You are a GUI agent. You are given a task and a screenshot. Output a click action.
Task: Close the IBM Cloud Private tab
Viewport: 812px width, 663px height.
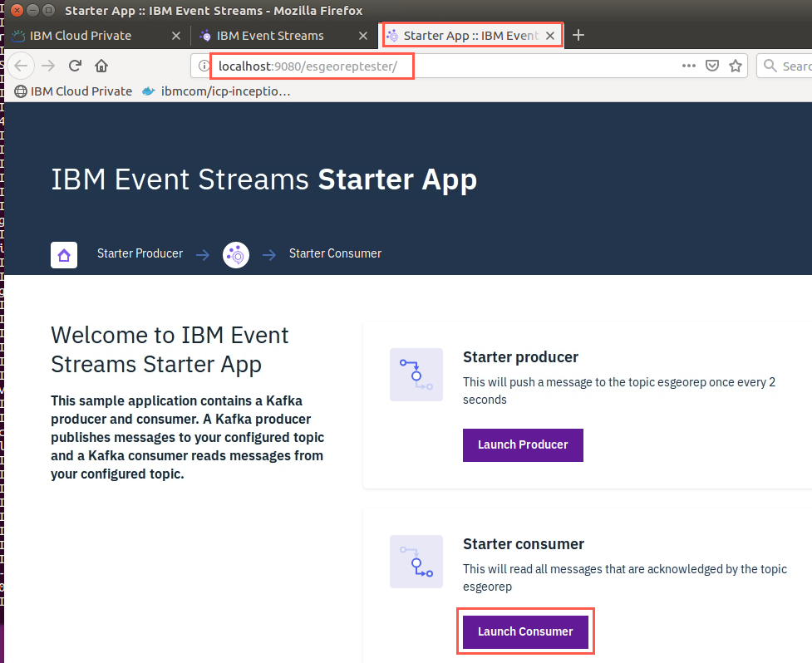click(x=176, y=36)
